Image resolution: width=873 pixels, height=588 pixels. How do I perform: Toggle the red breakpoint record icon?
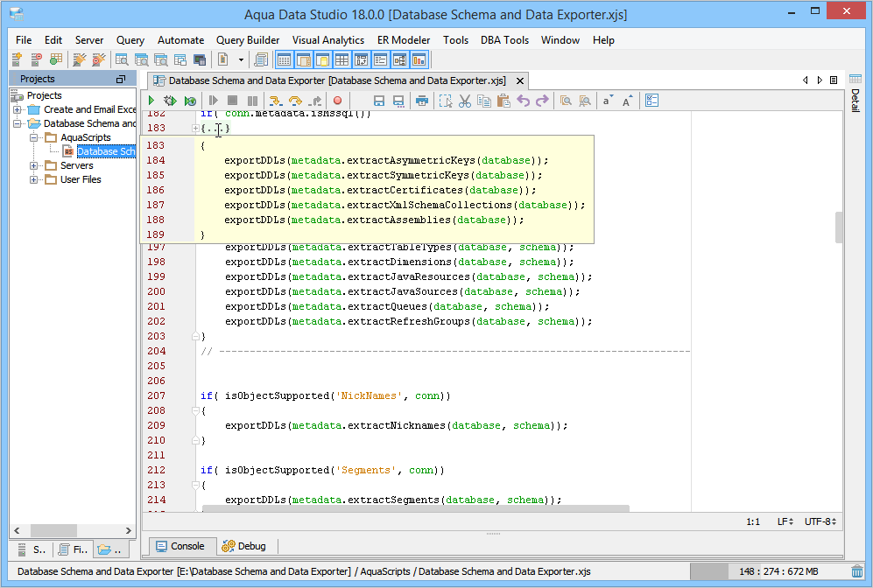[337, 101]
